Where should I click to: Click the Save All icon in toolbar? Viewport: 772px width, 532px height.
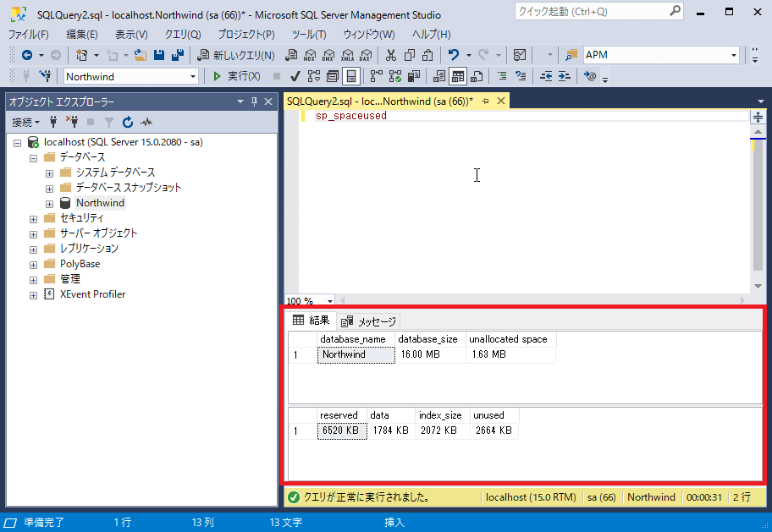(x=178, y=55)
